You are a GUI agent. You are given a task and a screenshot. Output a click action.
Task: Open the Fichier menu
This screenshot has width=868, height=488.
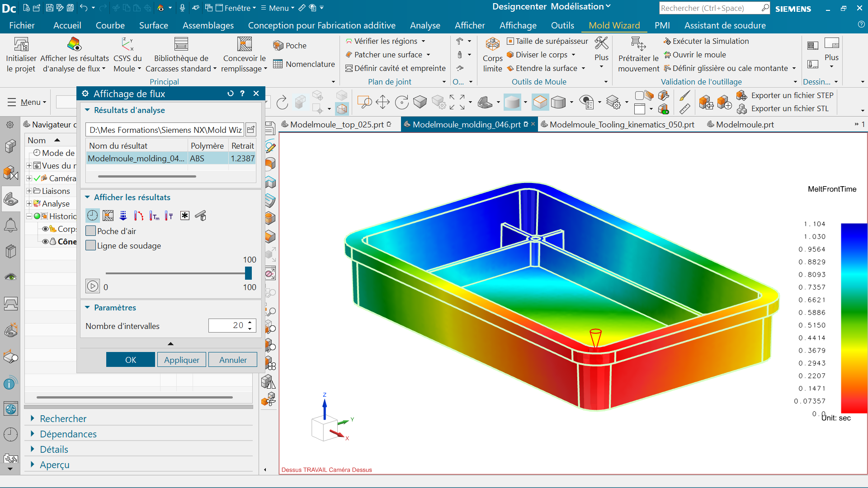point(22,25)
